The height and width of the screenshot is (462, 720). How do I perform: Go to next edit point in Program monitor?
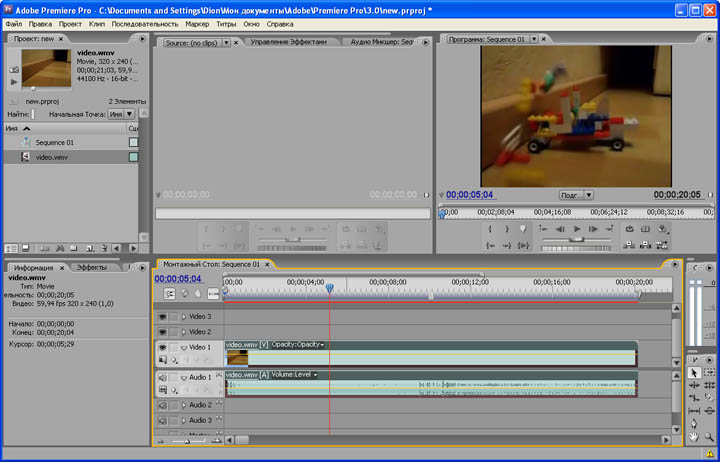tap(609, 229)
